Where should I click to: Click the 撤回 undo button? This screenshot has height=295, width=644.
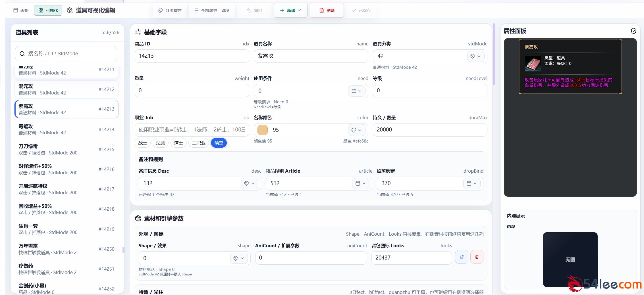(x=255, y=11)
